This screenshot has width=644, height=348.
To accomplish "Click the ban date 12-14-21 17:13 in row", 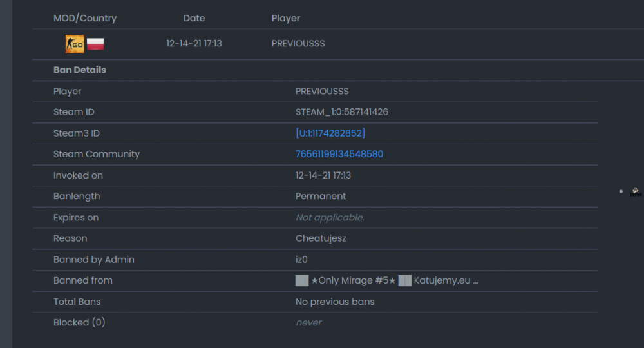I will point(194,44).
